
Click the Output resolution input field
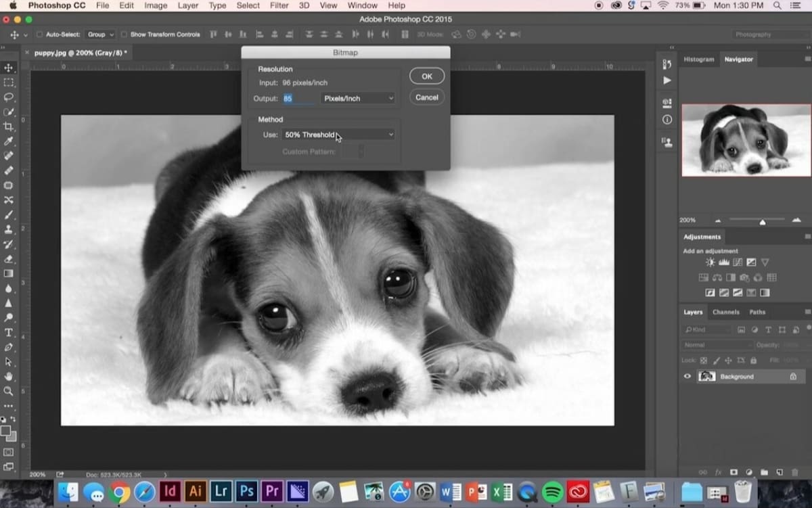[298, 99]
